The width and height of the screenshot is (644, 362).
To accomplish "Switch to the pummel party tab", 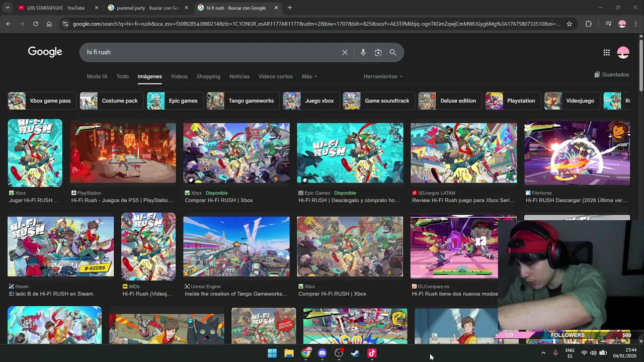I will coord(147,8).
